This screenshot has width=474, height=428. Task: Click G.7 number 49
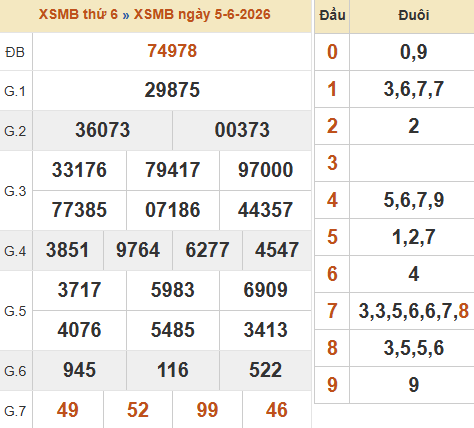[x=68, y=410]
